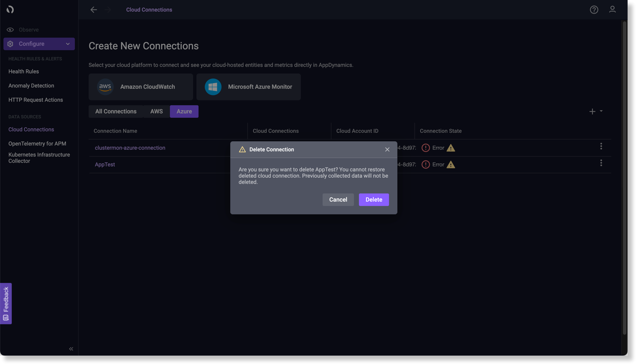This screenshot has height=364, width=636.
Task: Click the Amazon CloudWatch card
Action: coord(141,87)
